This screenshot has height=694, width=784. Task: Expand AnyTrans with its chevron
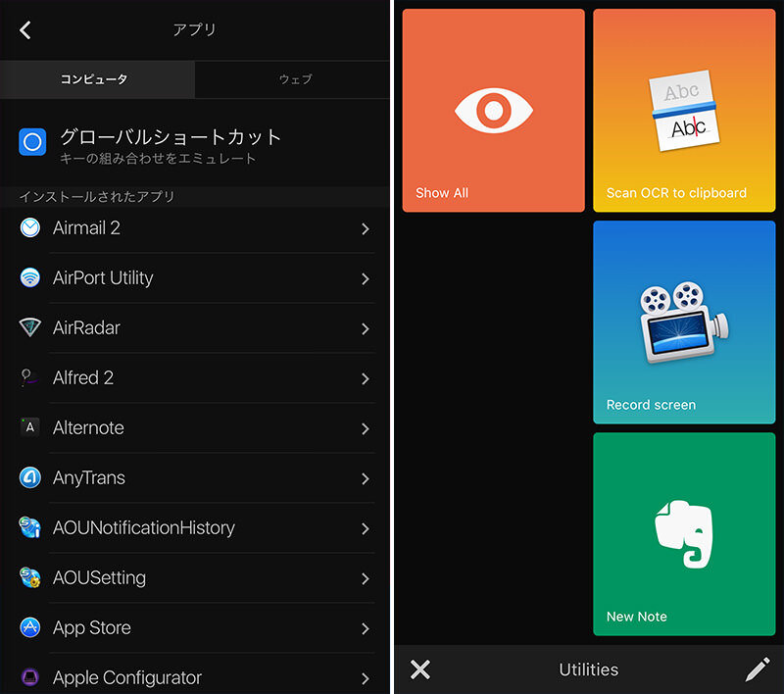366,479
